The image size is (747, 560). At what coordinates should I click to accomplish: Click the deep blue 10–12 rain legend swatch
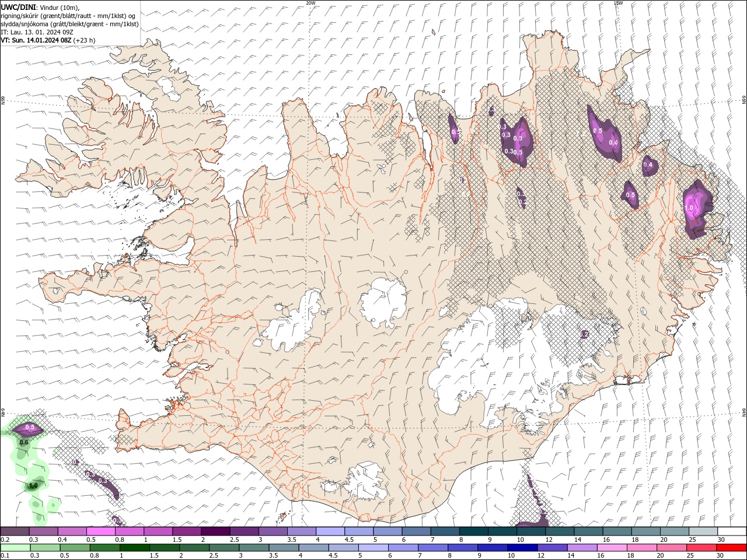point(522,548)
